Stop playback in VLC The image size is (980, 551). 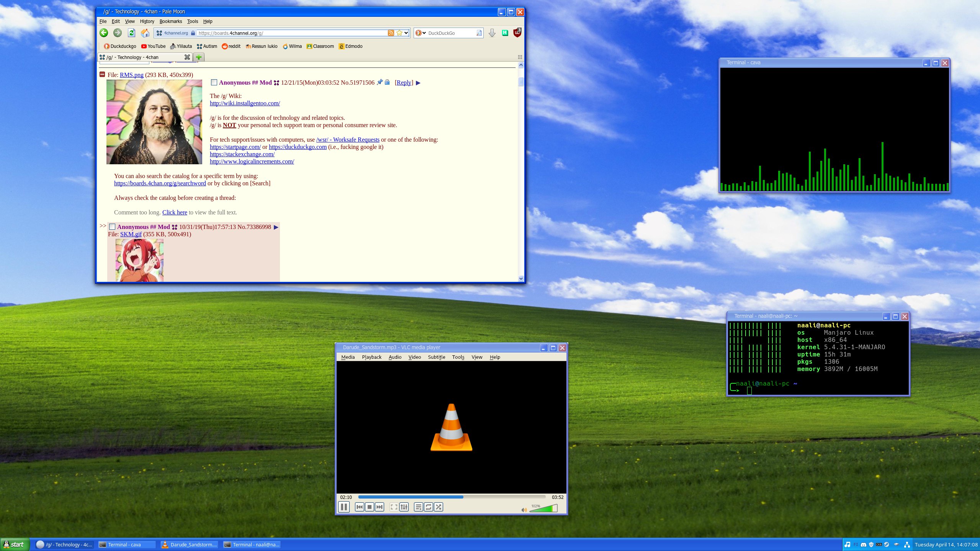click(x=369, y=507)
